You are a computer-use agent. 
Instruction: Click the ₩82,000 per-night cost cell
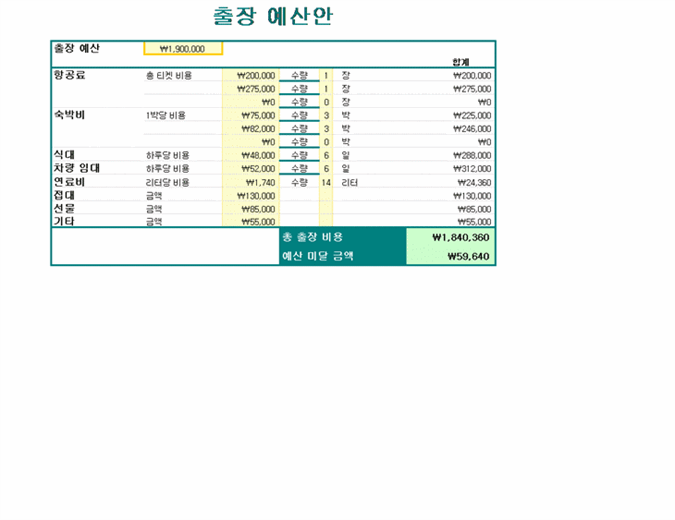tap(250, 129)
